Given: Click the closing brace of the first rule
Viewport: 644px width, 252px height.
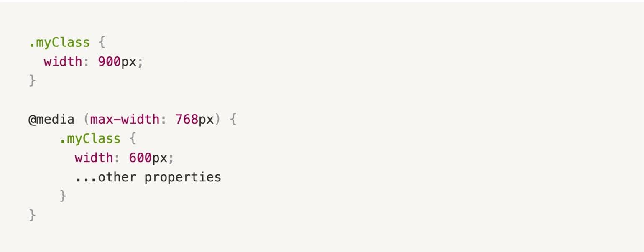Looking at the screenshot, I should point(32,81).
